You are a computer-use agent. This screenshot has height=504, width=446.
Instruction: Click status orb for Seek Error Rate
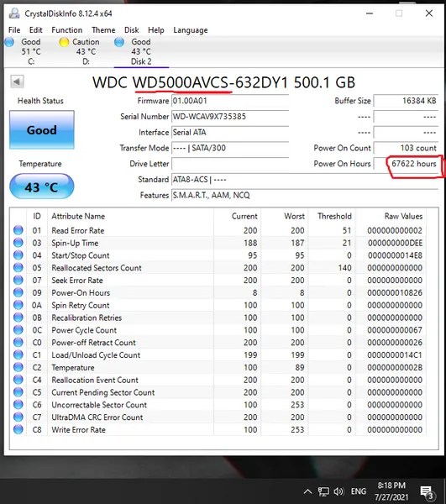pyautogui.click(x=18, y=280)
